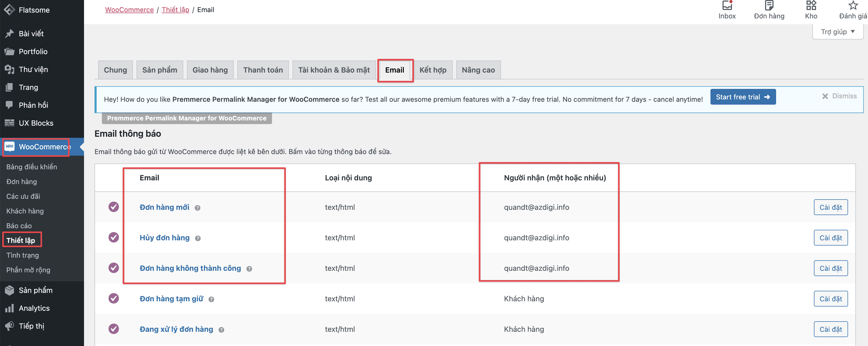Click the UX Blocks grid icon

coord(9,123)
